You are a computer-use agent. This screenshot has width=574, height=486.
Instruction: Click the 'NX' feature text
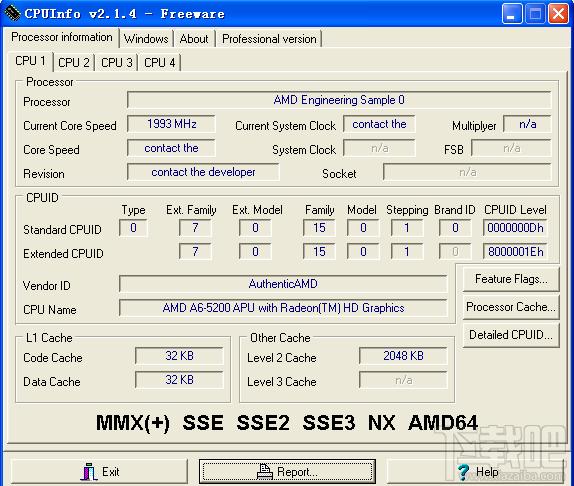(x=381, y=423)
